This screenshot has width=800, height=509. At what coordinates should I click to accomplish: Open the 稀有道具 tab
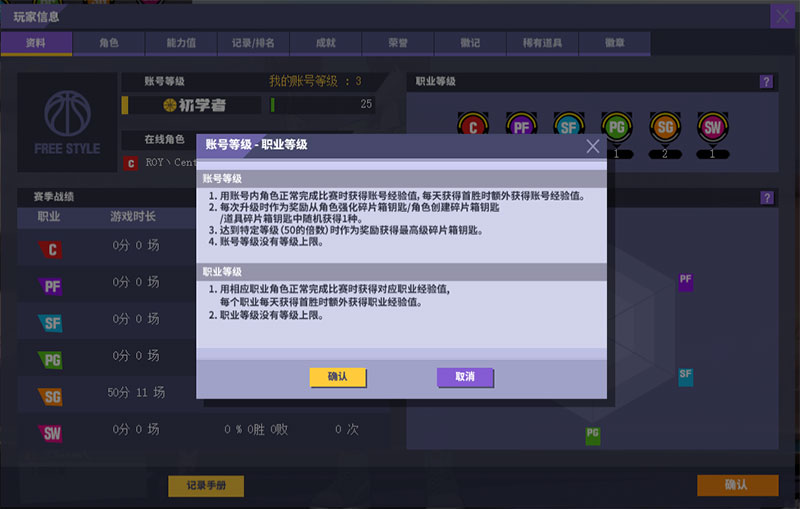coord(542,43)
